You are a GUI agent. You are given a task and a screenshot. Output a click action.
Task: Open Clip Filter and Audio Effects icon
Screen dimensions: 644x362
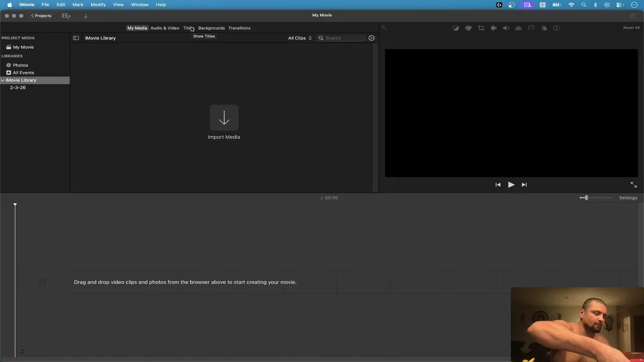point(544,28)
